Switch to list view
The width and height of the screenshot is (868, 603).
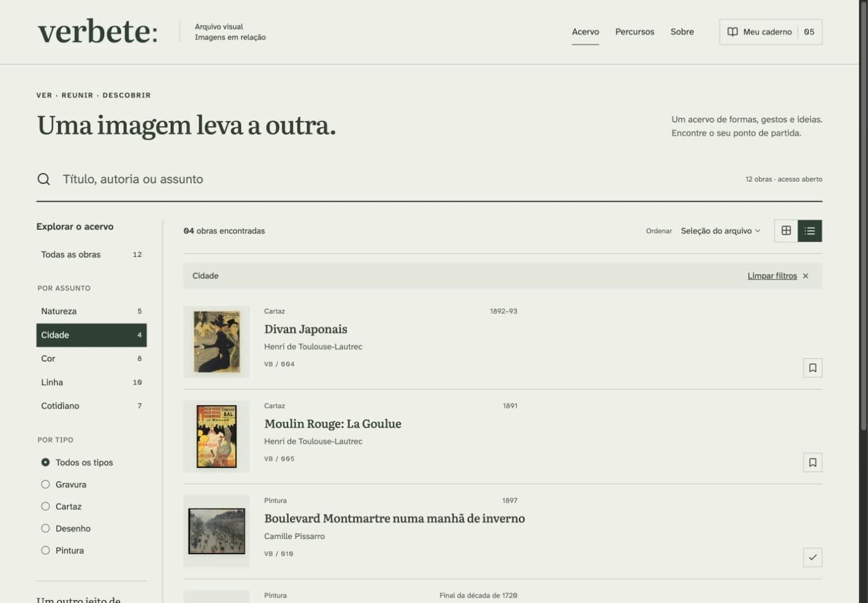coord(810,231)
